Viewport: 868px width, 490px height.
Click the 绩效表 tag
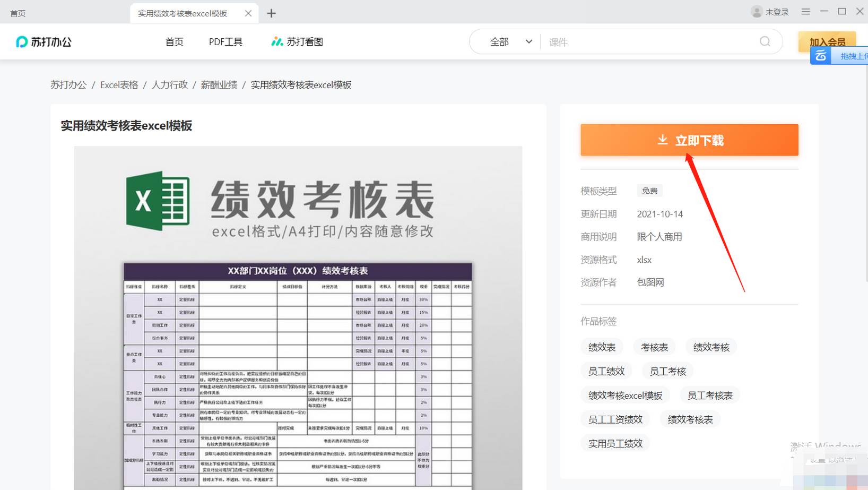[x=602, y=347]
